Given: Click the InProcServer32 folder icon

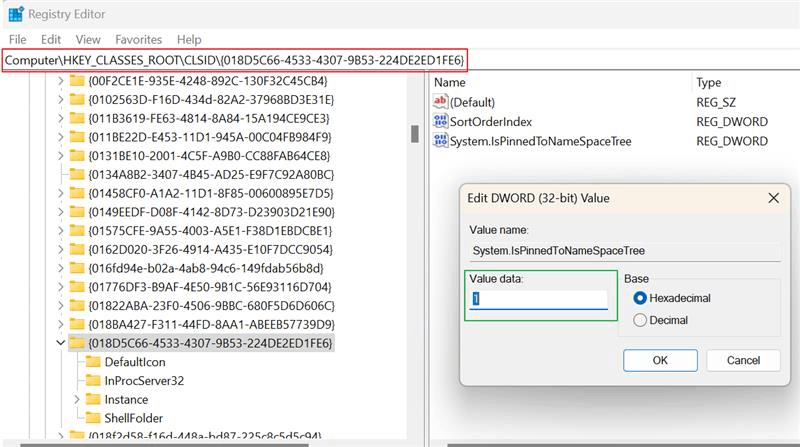Looking at the screenshot, I should pos(93,381).
